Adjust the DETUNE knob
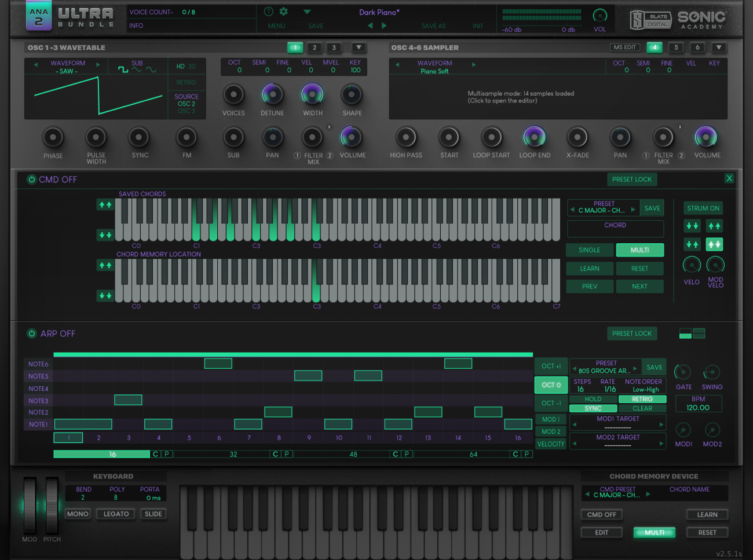 [272, 94]
